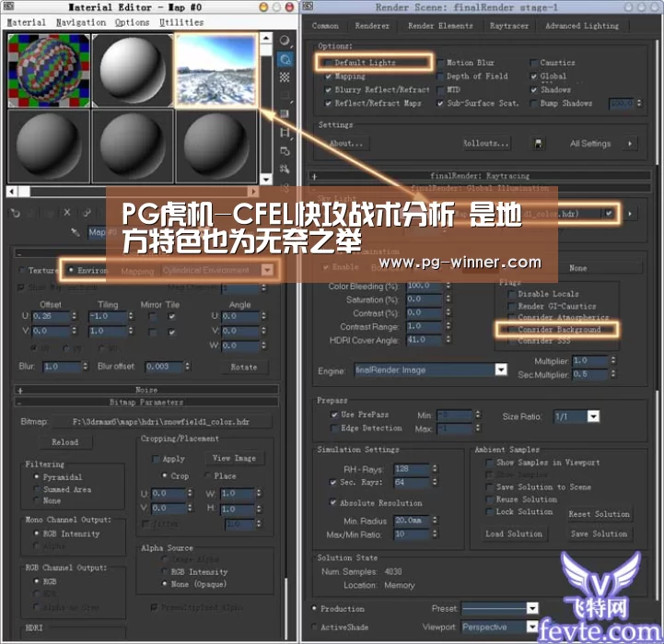Click the HDRI Cover Angle field
The height and width of the screenshot is (644, 664).
coord(425,340)
